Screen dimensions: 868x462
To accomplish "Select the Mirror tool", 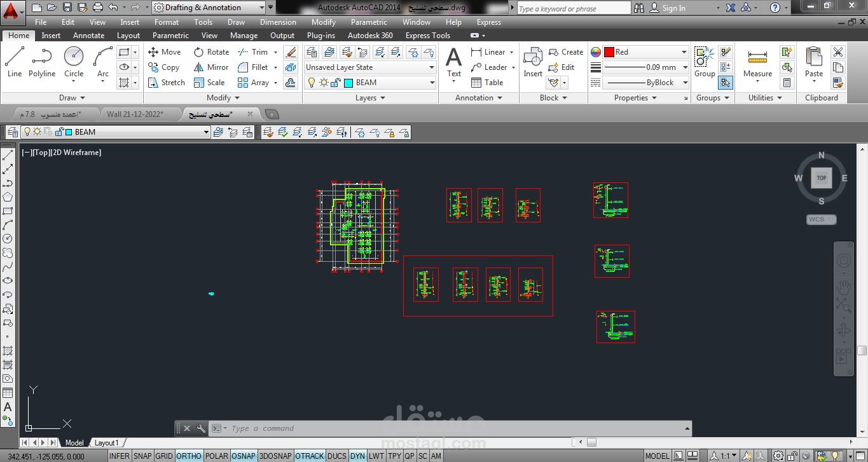I will (211, 67).
